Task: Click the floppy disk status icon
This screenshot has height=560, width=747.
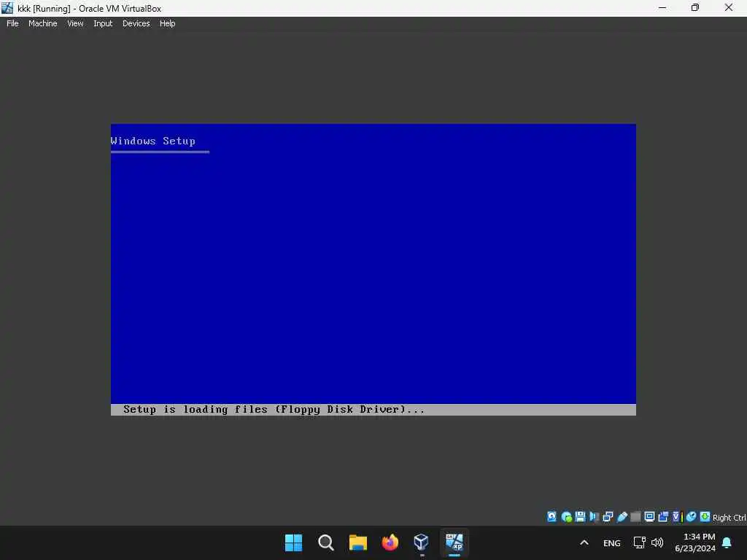Action: coord(580,517)
